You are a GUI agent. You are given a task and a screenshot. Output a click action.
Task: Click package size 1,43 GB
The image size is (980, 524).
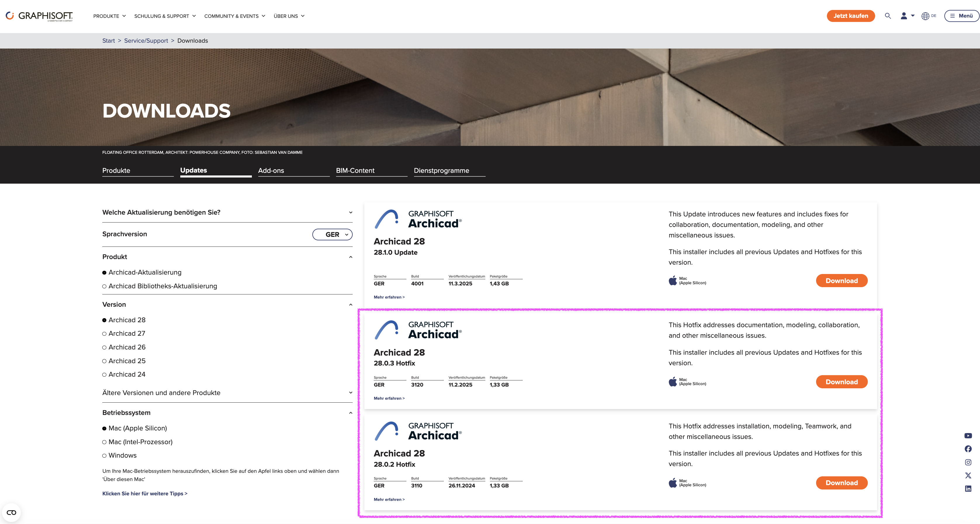click(x=499, y=284)
